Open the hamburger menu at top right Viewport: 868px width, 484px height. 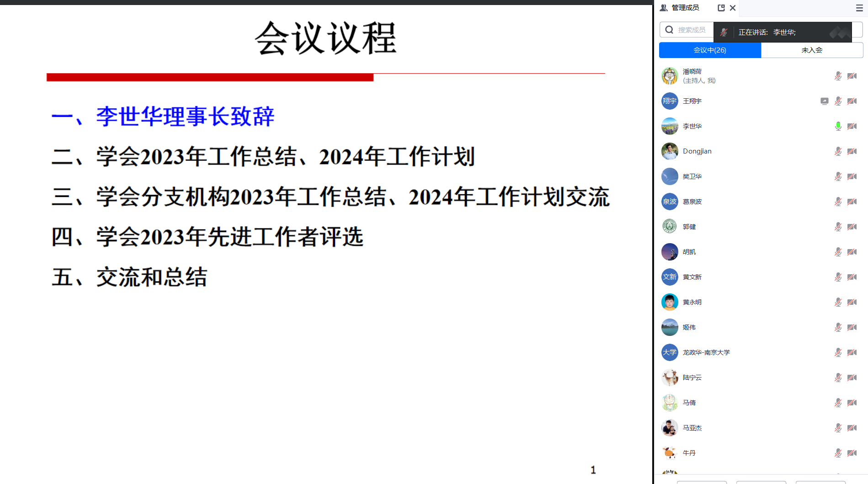[859, 8]
